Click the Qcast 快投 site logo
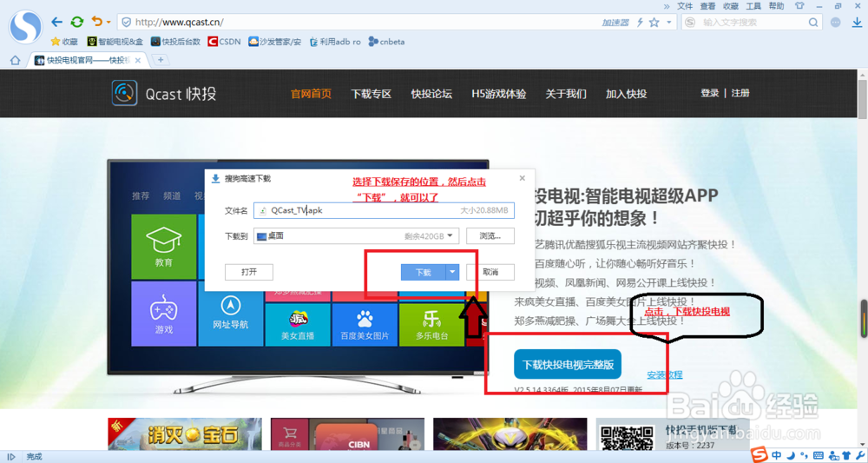This screenshot has width=868, height=463. coord(164,93)
